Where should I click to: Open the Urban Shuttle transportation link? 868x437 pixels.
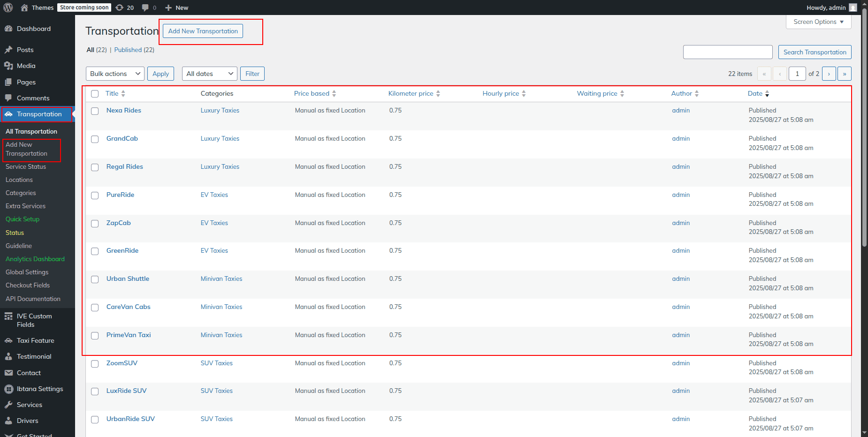click(128, 279)
